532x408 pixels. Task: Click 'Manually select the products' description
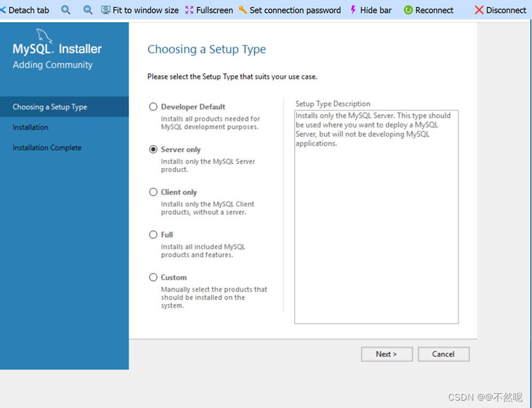click(214, 297)
